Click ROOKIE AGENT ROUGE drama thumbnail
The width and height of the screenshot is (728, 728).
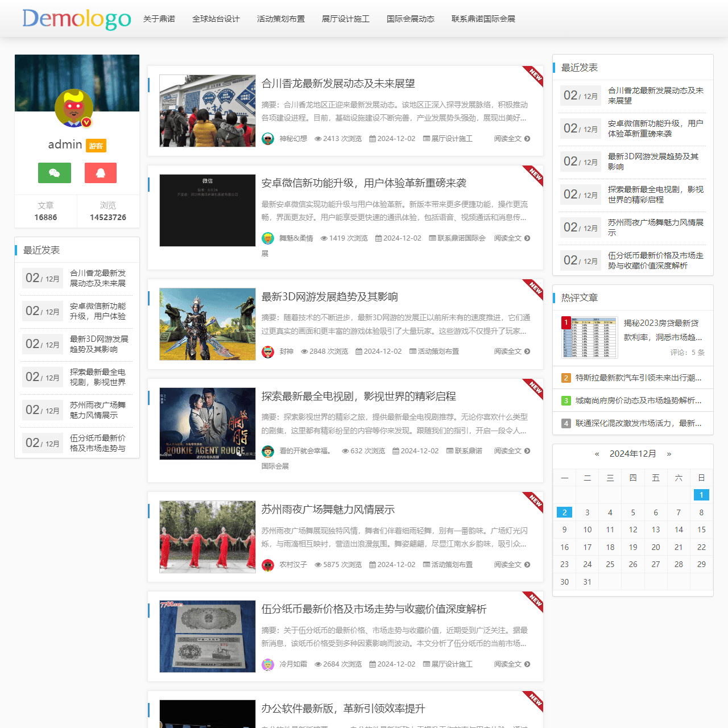[208, 424]
